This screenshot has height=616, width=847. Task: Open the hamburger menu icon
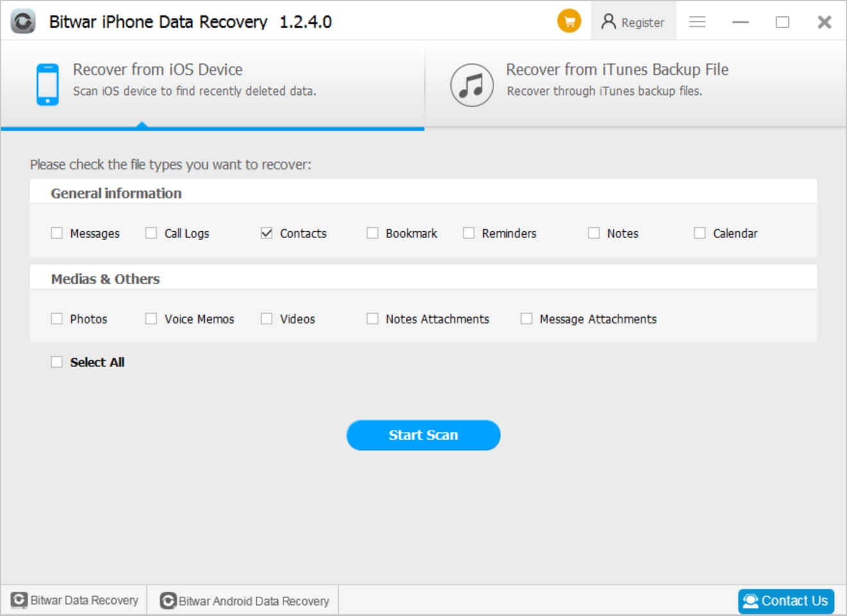(697, 22)
